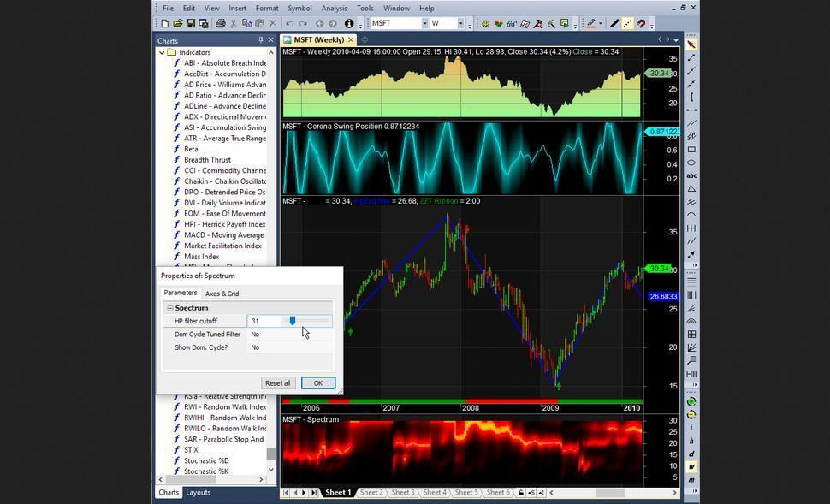Jump to first sheet with navigation arrow
Screen dimensions: 830x504
pos(286,492)
